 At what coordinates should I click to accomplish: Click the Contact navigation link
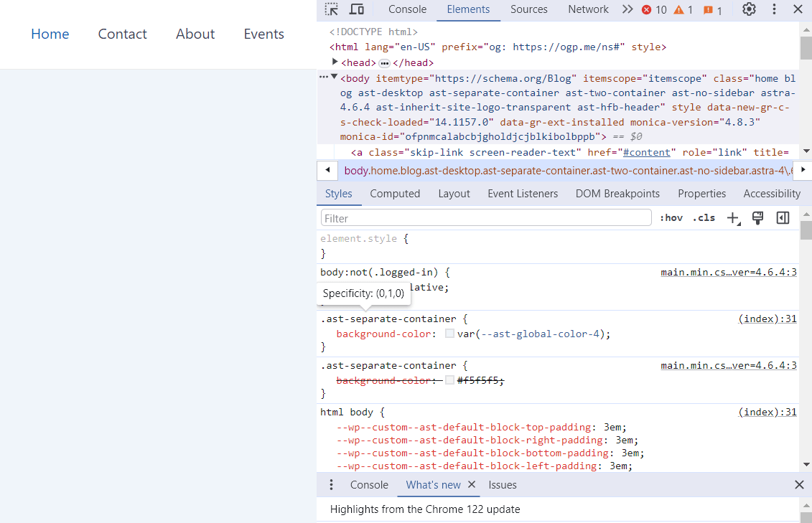point(122,34)
